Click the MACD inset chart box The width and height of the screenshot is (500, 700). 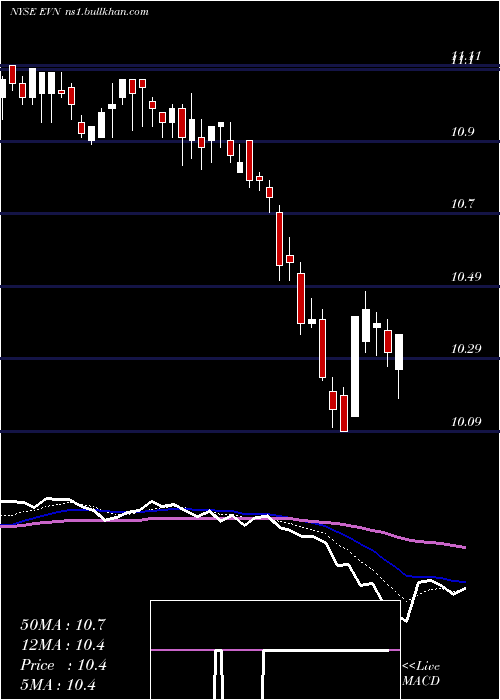point(275,650)
